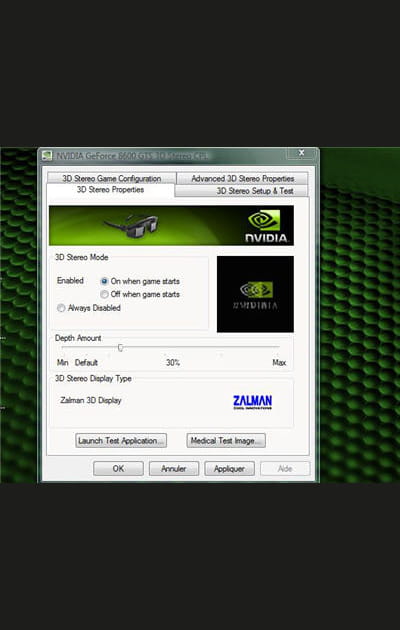Click the Annuler button
400x630 pixels.
pos(174,468)
